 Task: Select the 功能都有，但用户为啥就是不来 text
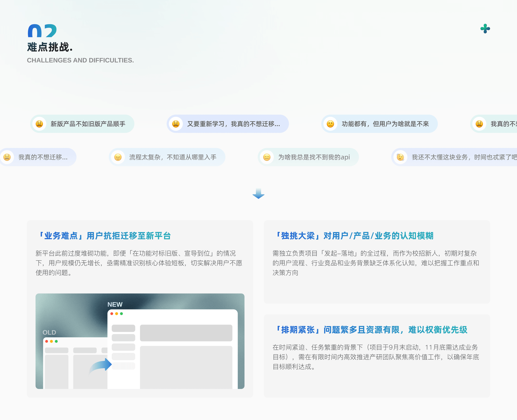click(x=385, y=124)
